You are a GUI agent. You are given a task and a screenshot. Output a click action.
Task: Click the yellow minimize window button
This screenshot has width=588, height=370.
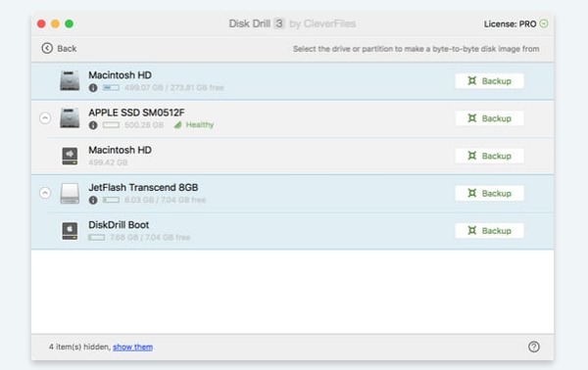(55, 23)
